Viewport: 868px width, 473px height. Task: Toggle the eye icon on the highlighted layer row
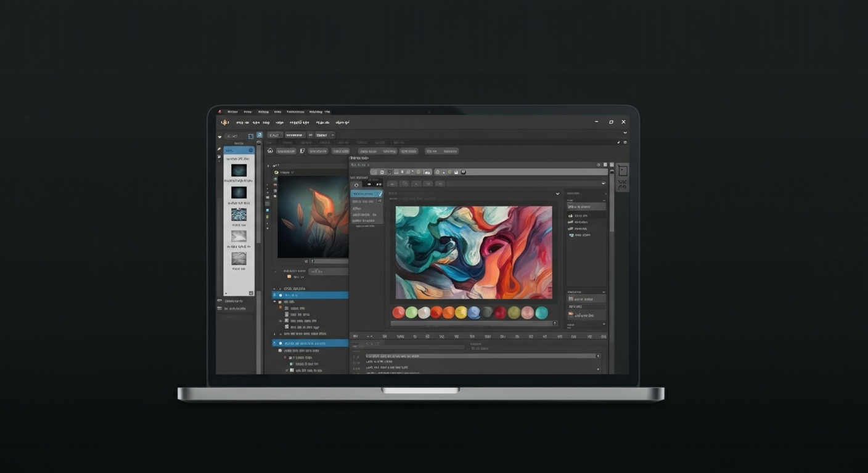coord(280,295)
